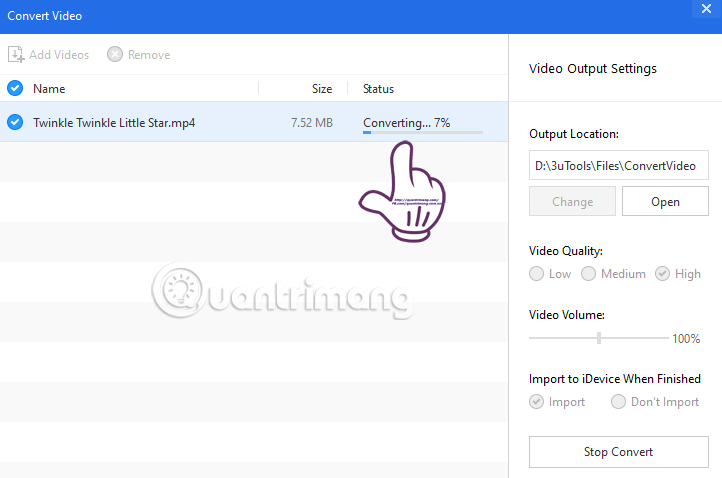Select High video quality
The height and width of the screenshot is (478, 722).
663,274
